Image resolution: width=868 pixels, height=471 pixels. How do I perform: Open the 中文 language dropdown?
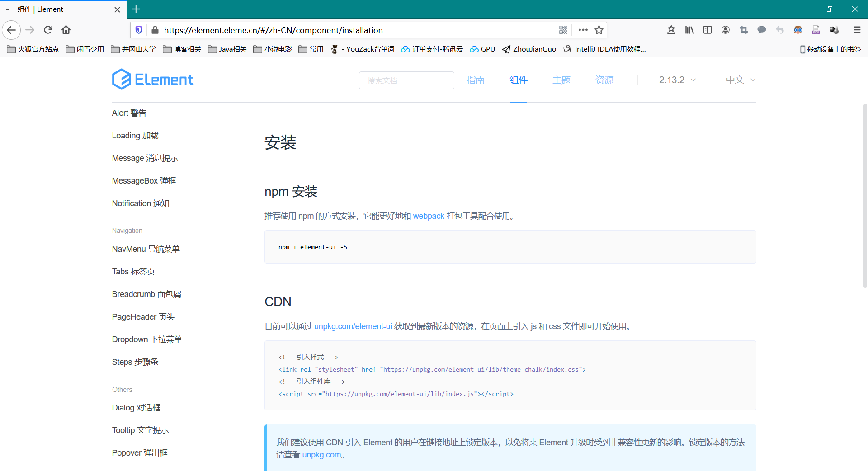tap(740, 80)
